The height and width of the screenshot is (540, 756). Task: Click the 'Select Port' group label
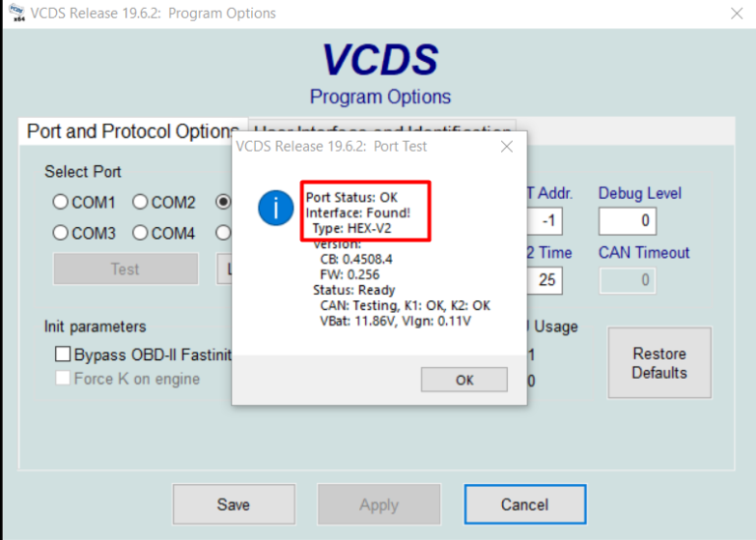(x=83, y=172)
